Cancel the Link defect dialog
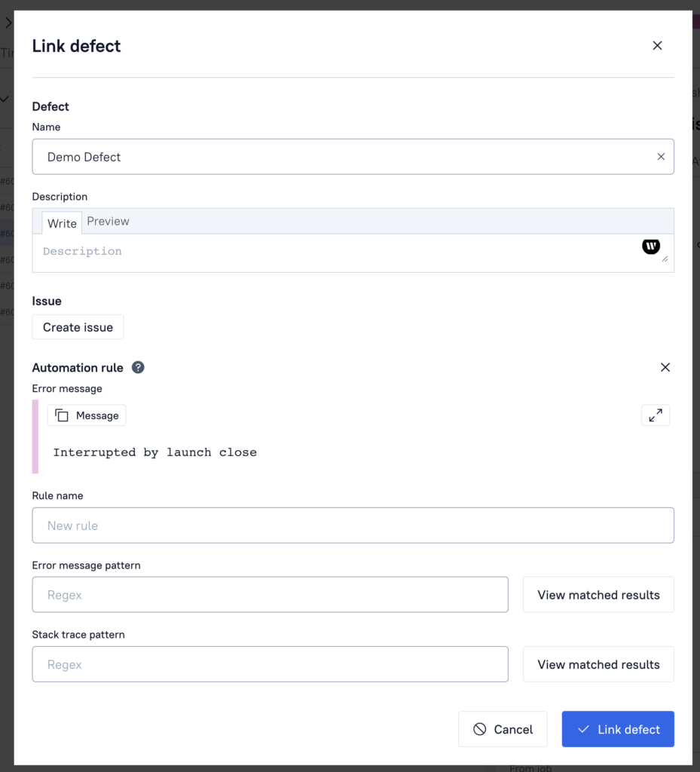 coord(503,729)
